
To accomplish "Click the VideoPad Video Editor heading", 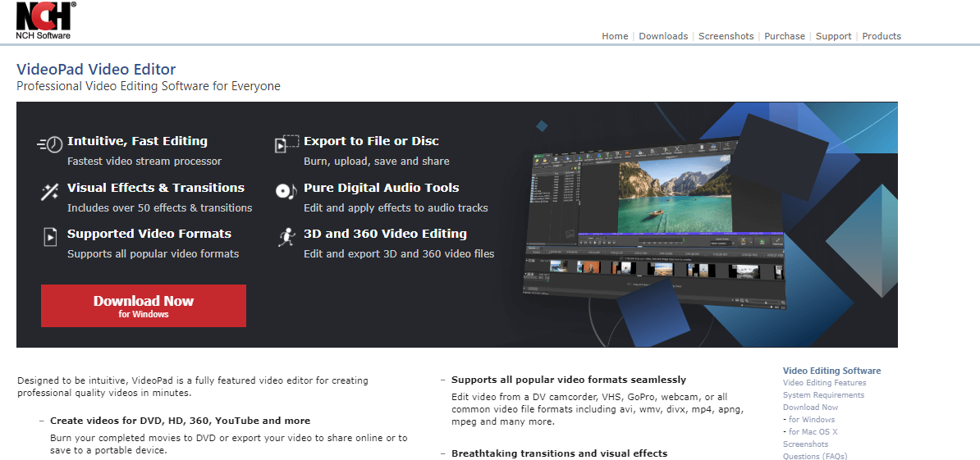I will (x=96, y=69).
